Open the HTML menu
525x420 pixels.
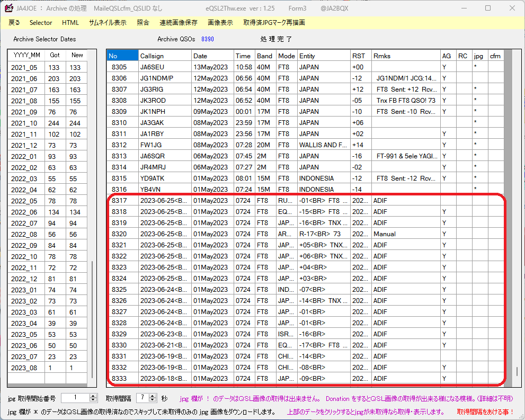(x=70, y=23)
